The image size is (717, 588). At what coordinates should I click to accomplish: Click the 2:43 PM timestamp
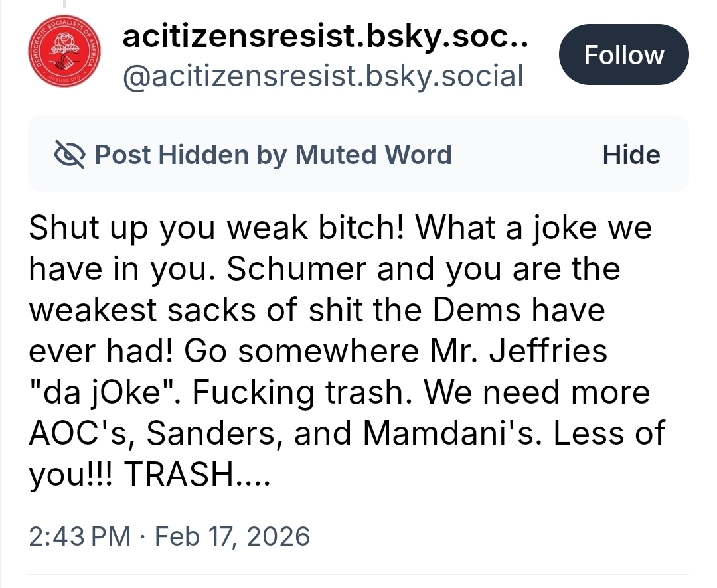(x=80, y=535)
